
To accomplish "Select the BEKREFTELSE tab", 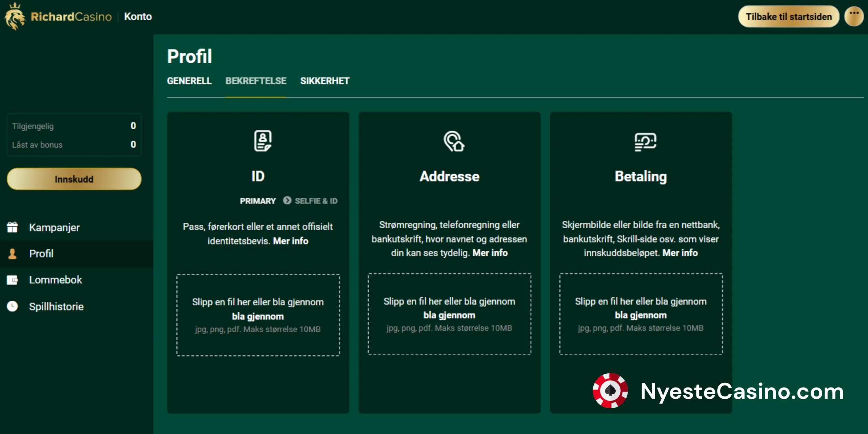I will [256, 81].
